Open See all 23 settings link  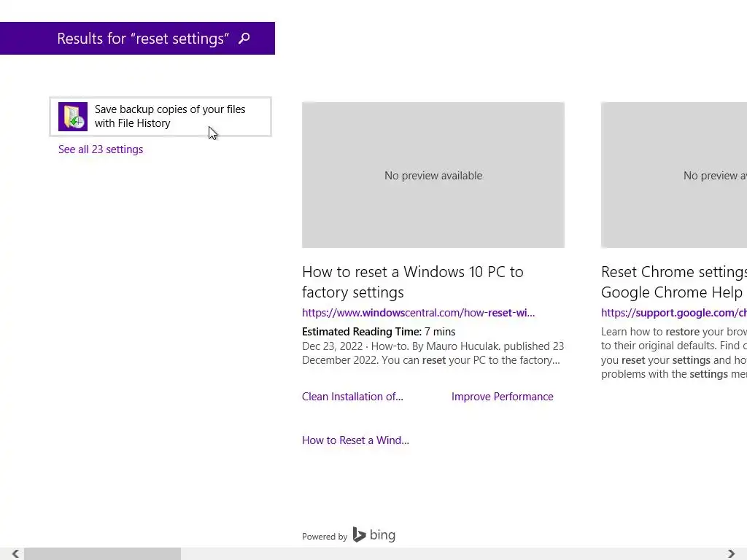coord(101,149)
